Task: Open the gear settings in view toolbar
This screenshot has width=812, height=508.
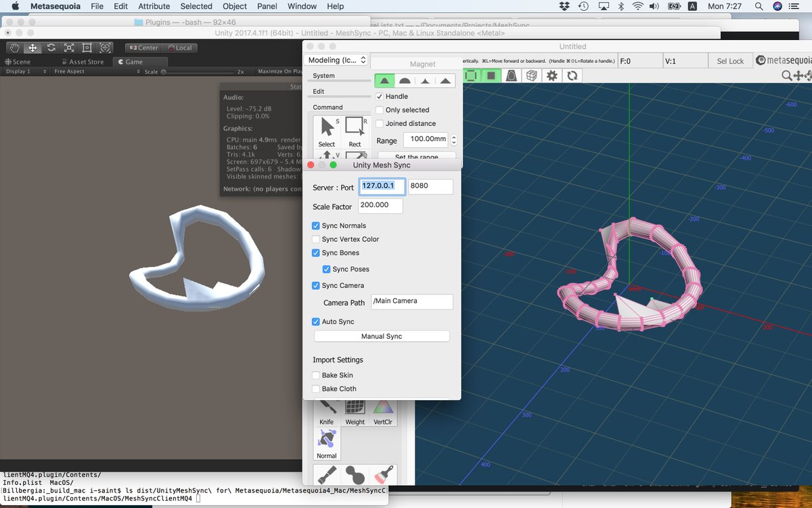Action: pos(552,75)
